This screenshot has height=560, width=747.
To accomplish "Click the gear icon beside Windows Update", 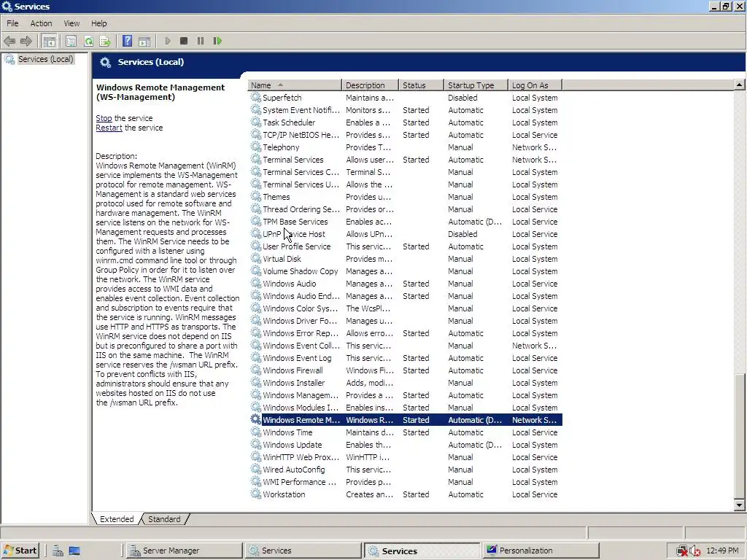I will point(256,445).
